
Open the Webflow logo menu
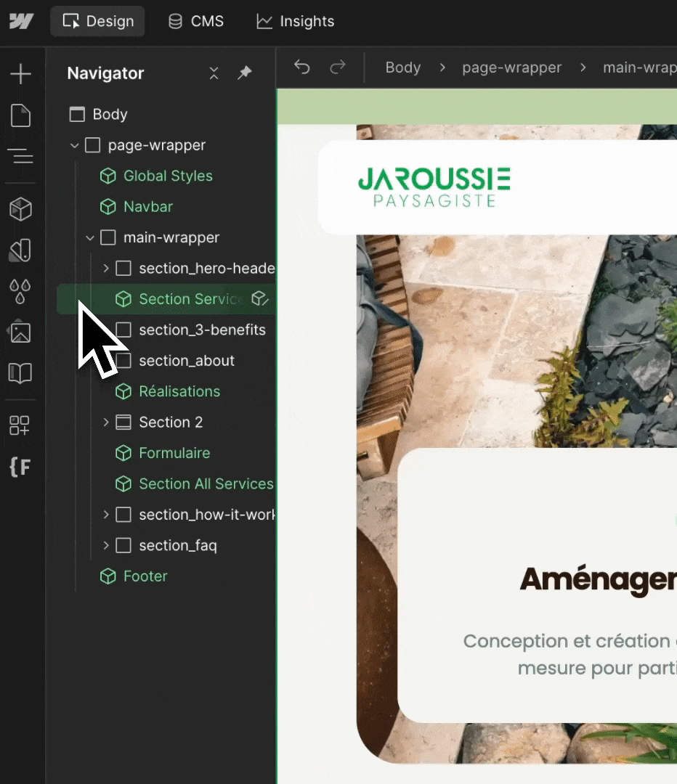(x=21, y=21)
